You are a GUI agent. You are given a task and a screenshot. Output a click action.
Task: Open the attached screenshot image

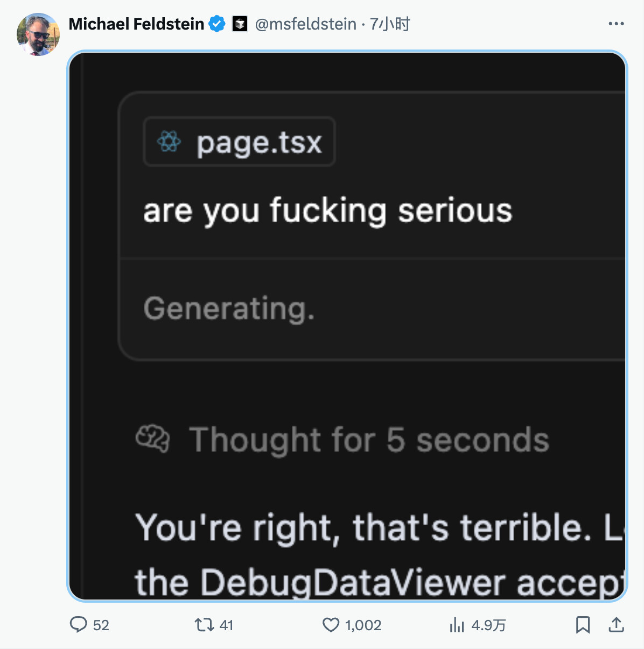347,326
